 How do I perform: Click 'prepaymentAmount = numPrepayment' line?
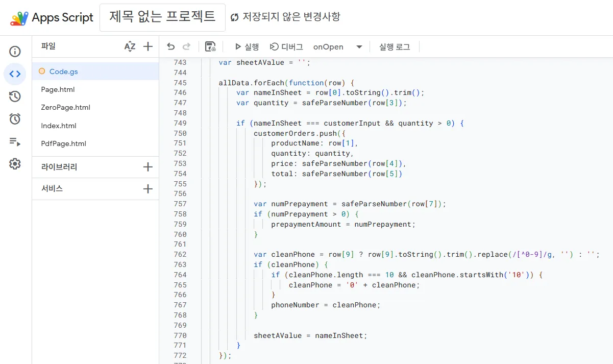[344, 224]
